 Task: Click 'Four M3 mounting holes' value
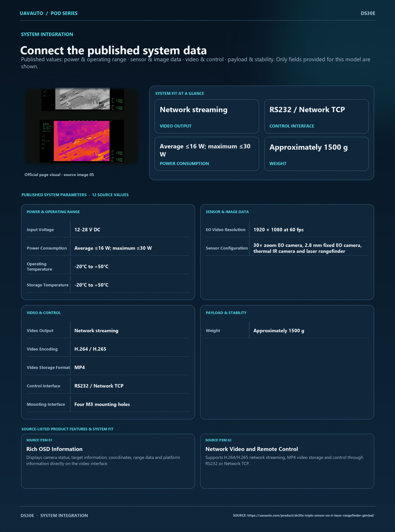pyautogui.click(x=102, y=404)
